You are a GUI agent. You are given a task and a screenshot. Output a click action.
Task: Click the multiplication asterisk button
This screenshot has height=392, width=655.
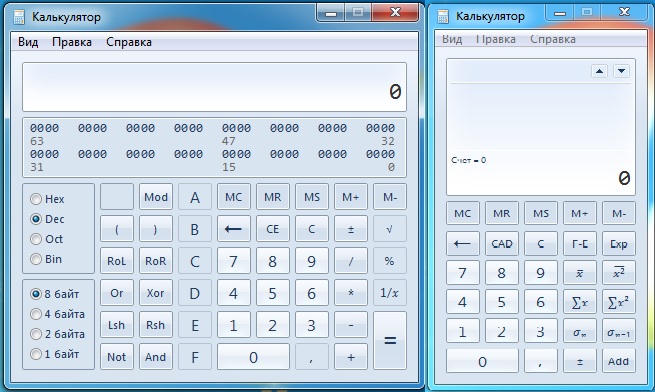(351, 293)
